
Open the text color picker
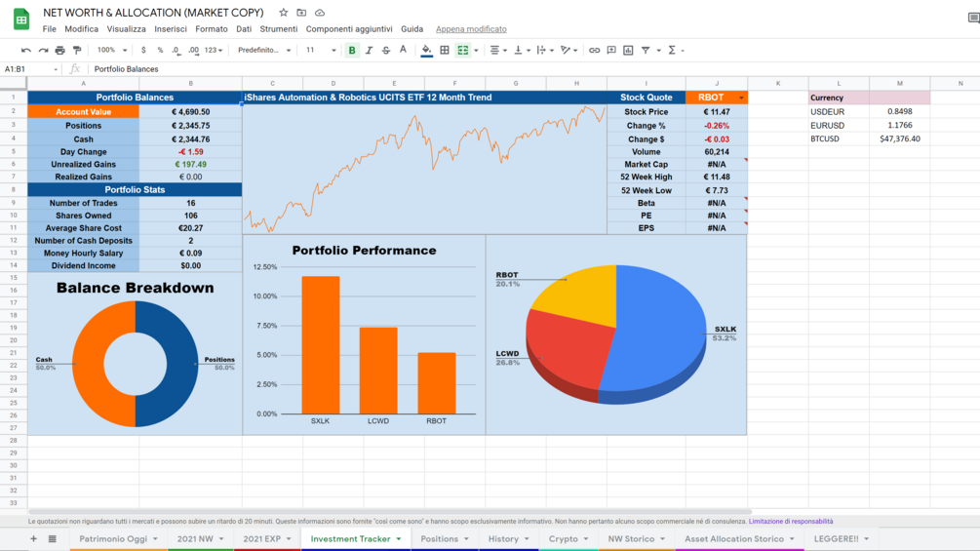[403, 50]
